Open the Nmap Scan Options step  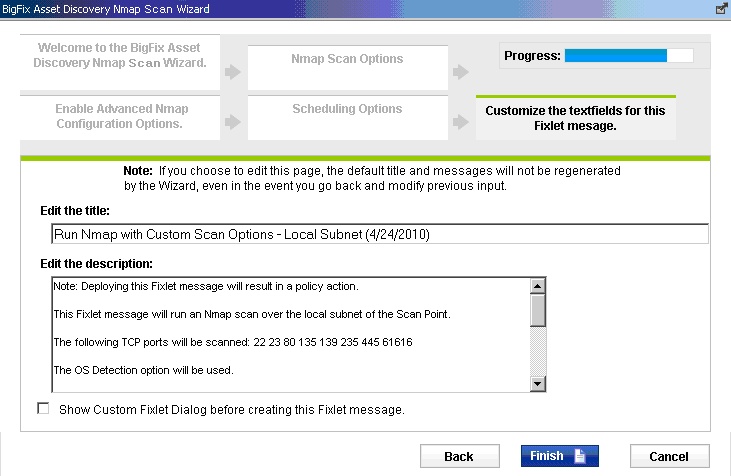pos(347,59)
